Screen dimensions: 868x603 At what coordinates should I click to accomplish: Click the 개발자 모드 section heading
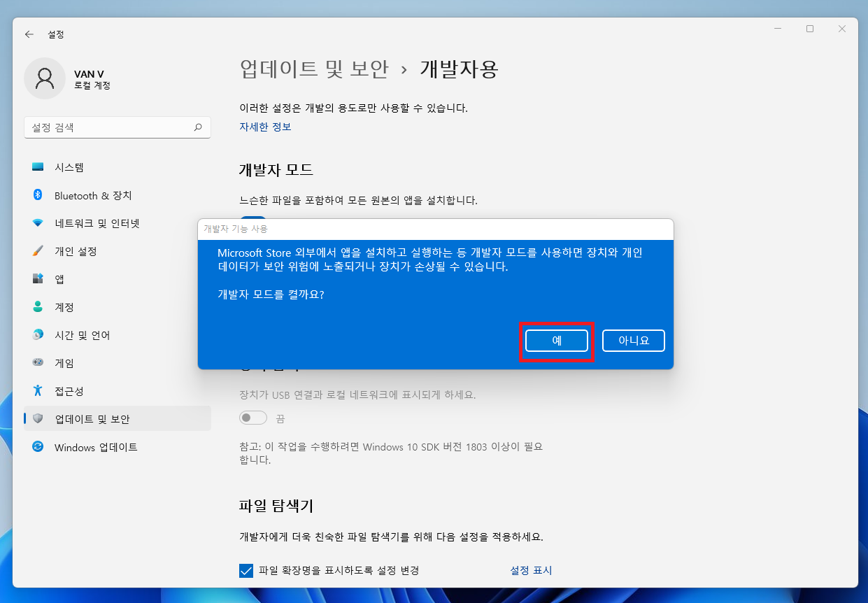(276, 169)
